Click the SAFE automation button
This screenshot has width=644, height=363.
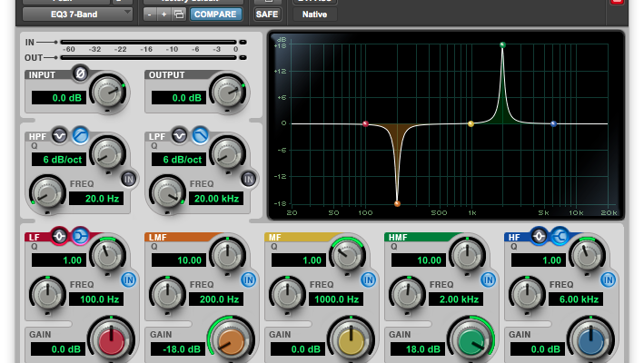coord(267,15)
